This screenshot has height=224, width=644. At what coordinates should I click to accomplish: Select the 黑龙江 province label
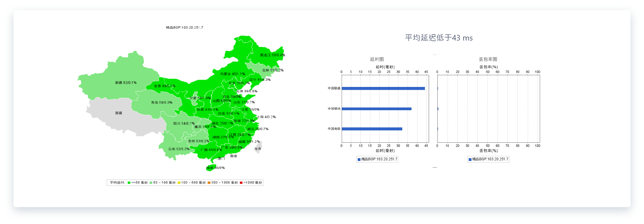[272, 55]
